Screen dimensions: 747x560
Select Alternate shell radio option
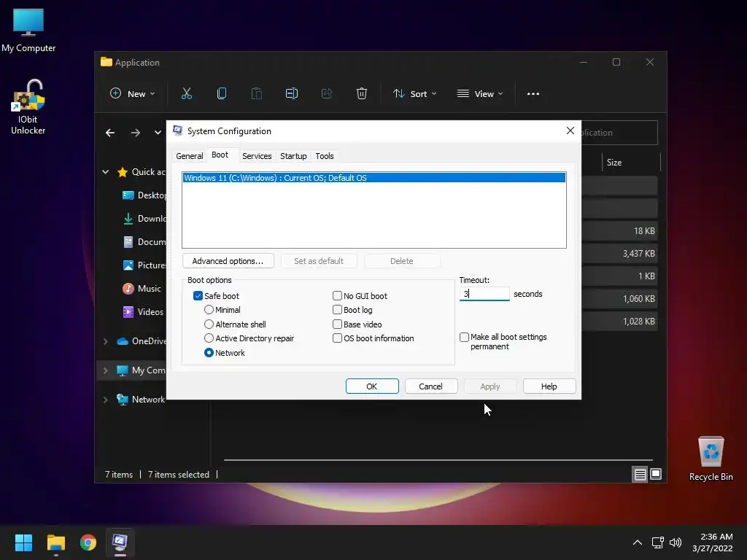tap(209, 324)
